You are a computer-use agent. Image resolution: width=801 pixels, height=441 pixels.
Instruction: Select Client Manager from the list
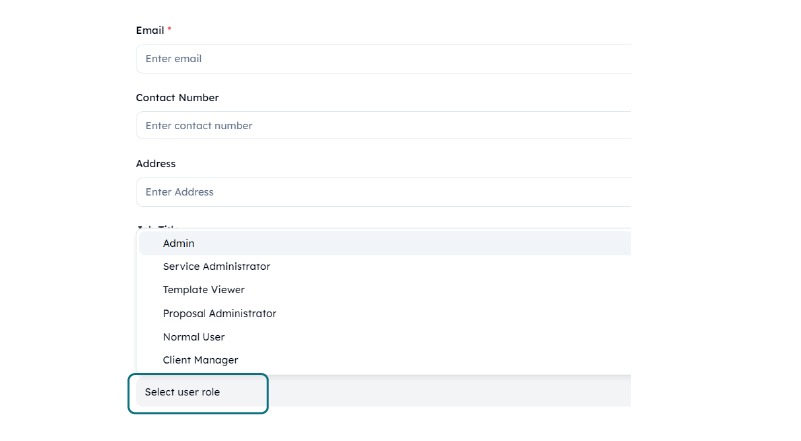click(200, 360)
